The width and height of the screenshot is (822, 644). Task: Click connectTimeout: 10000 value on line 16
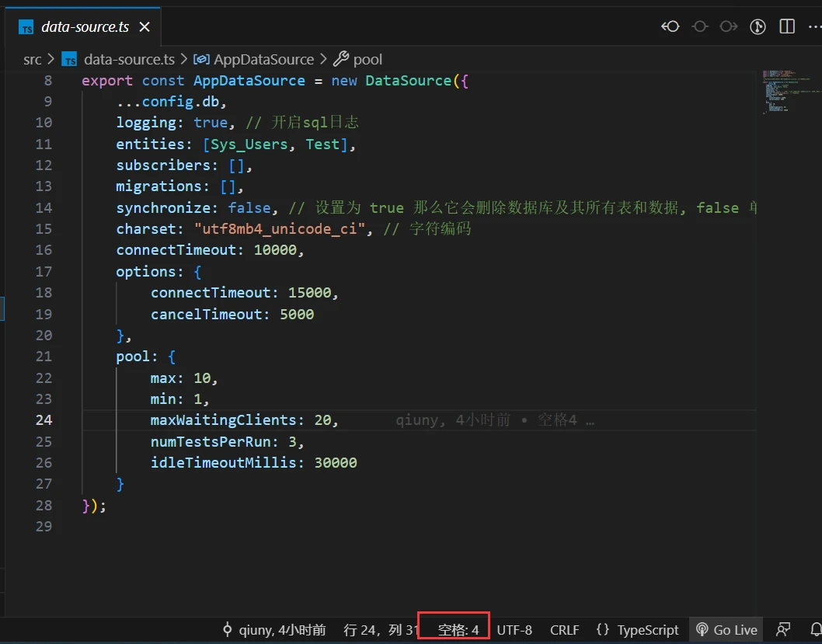pyautogui.click(x=275, y=250)
